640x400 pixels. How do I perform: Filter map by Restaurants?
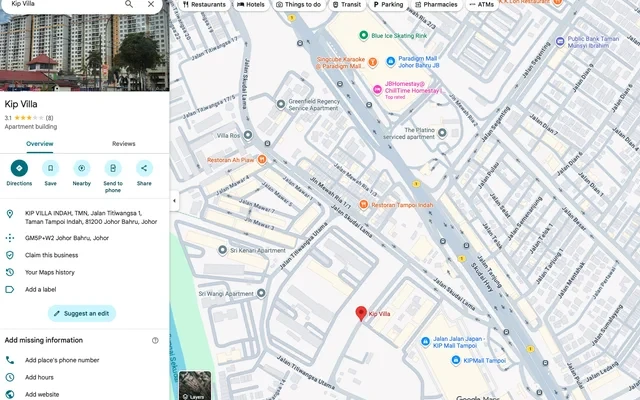[x=204, y=4]
